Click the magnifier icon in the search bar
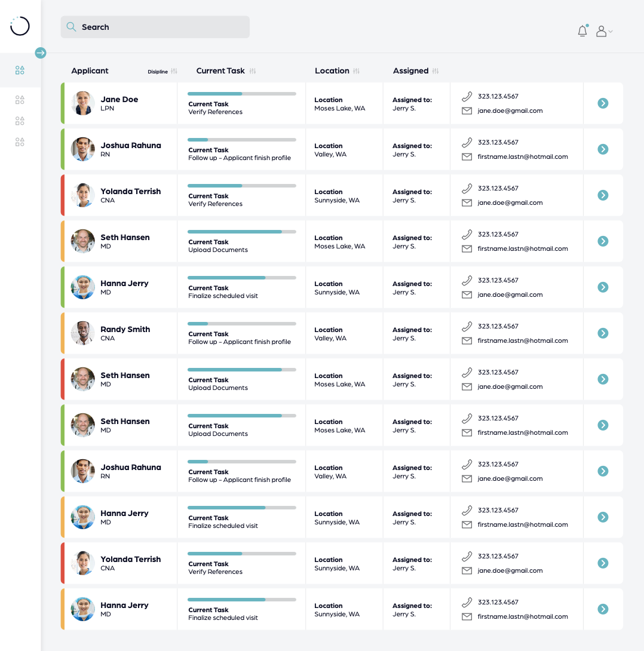This screenshot has height=651, width=644. coord(71,27)
